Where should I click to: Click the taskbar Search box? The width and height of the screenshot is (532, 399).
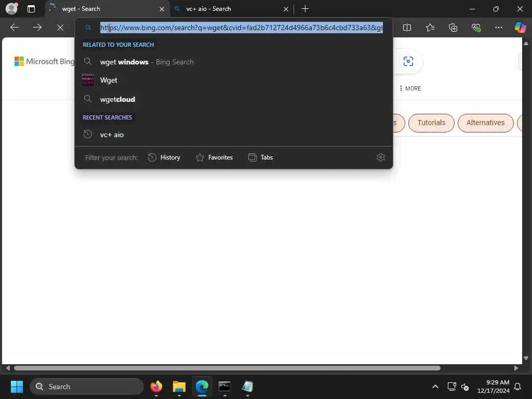coord(87,387)
